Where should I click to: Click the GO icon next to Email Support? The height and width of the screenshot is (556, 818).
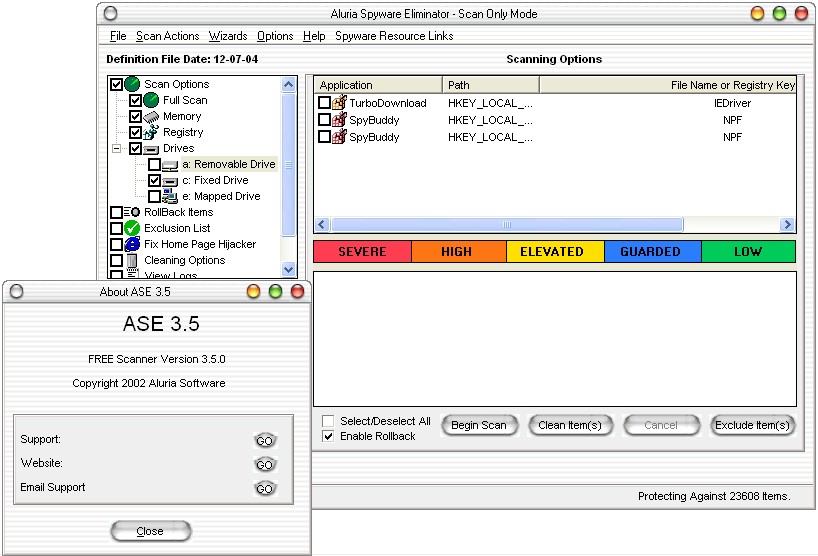coord(265,488)
